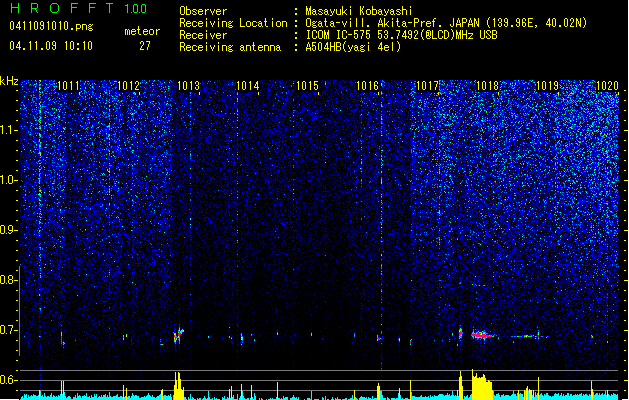
Task: Click the yellow power spike under 1013
Action: [179, 386]
